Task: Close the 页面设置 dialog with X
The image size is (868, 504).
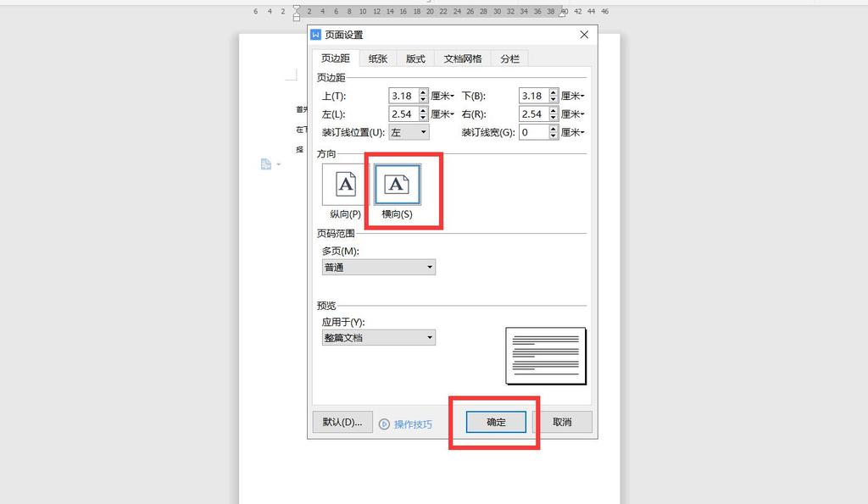Action: tap(584, 35)
